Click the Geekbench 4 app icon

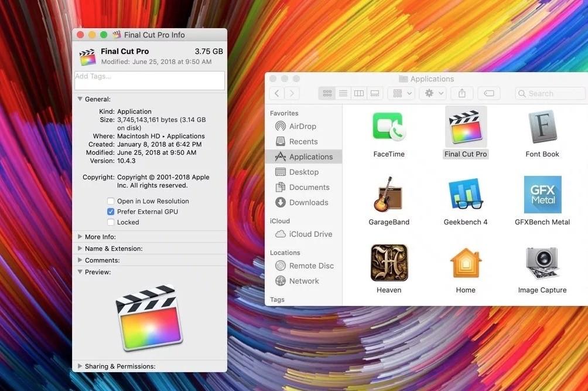pyautogui.click(x=465, y=195)
